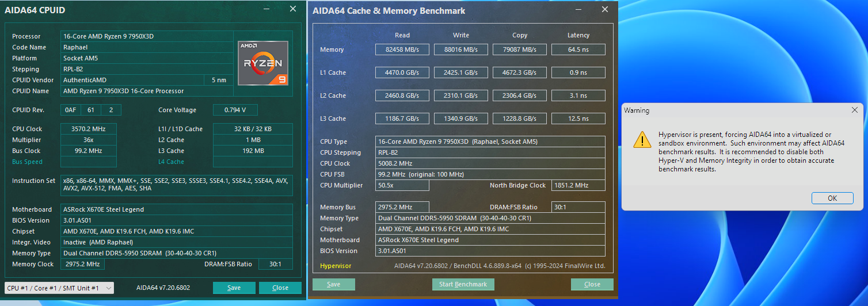Close the AIDA64 CPUID window with X
Screen dimensions: 868x306
coord(293,9)
